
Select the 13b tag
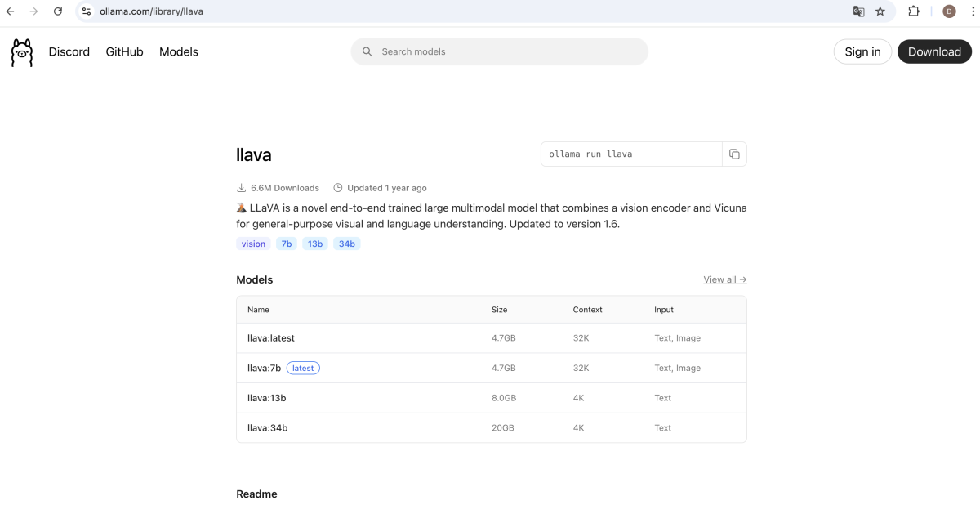[x=315, y=244]
